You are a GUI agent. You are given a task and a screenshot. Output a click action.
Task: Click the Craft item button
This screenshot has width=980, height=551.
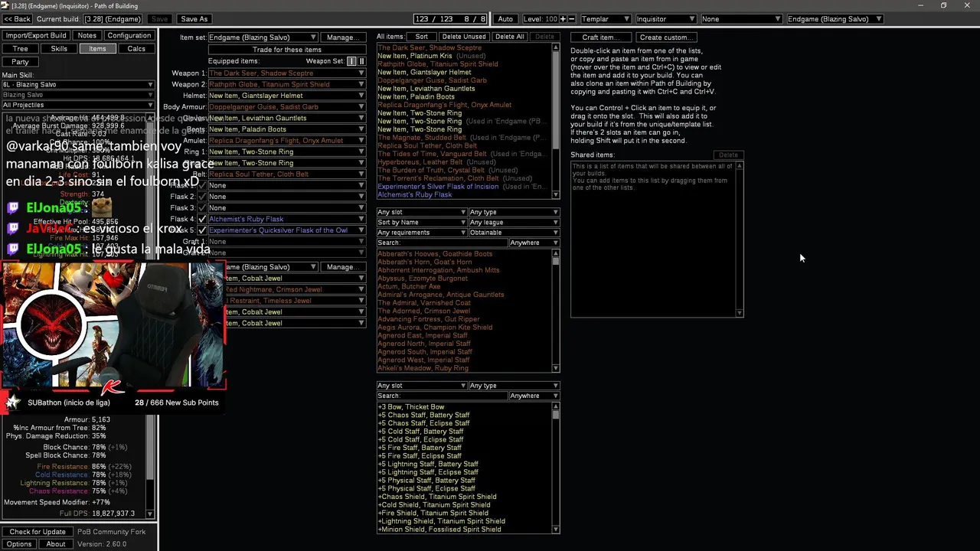(x=601, y=37)
